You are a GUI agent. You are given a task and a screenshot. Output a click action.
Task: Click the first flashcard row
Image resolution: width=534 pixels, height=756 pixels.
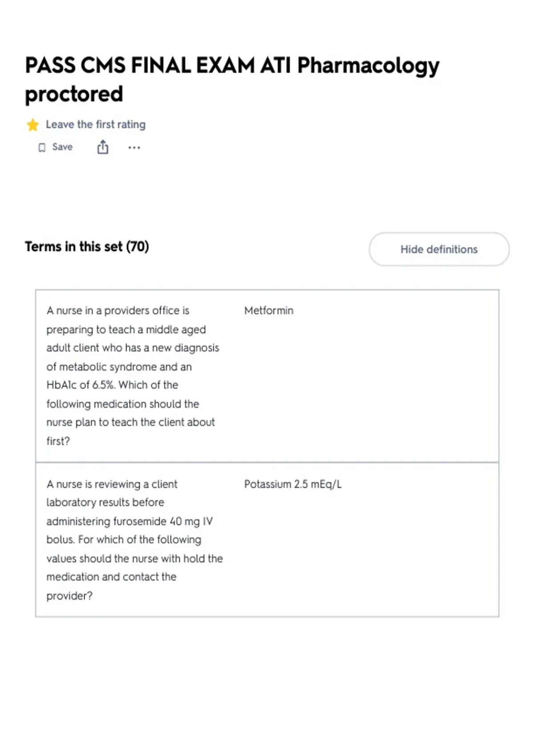pos(267,376)
